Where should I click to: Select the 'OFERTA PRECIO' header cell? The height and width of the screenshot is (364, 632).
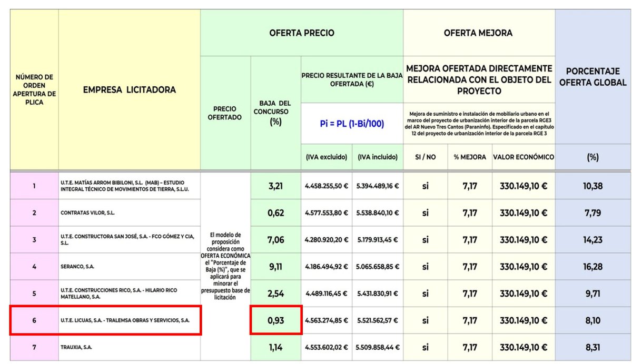[302, 33]
